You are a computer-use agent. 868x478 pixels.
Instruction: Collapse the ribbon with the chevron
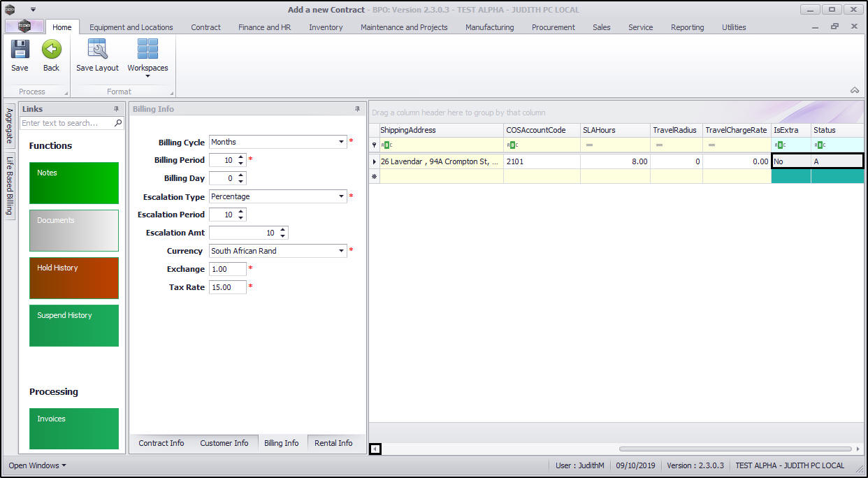click(x=854, y=90)
